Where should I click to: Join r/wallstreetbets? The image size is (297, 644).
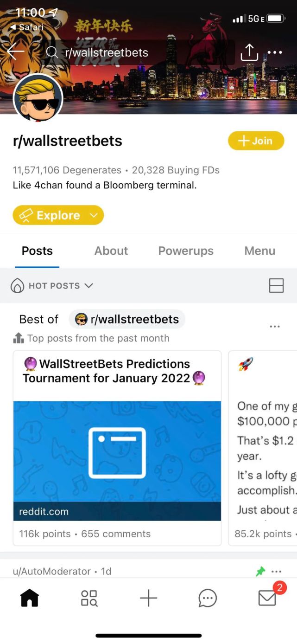click(x=256, y=141)
